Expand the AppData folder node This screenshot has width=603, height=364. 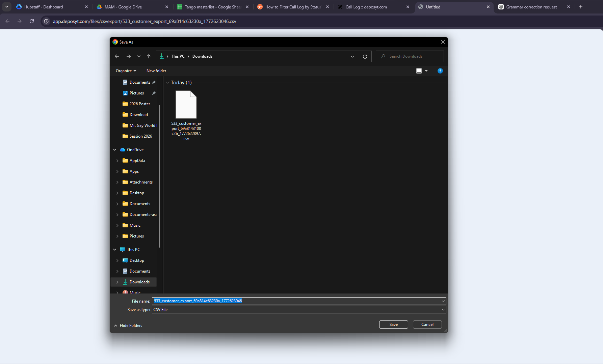click(117, 161)
